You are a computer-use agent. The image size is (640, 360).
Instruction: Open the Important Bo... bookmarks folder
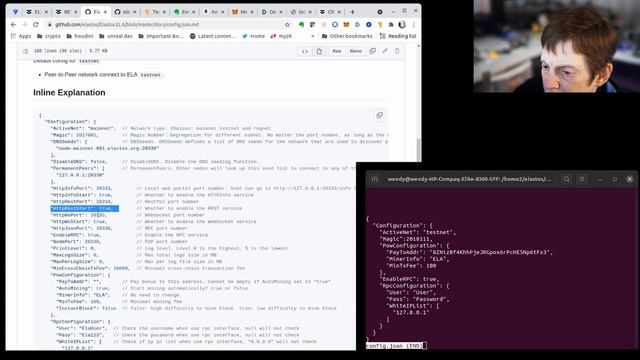coord(161,36)
